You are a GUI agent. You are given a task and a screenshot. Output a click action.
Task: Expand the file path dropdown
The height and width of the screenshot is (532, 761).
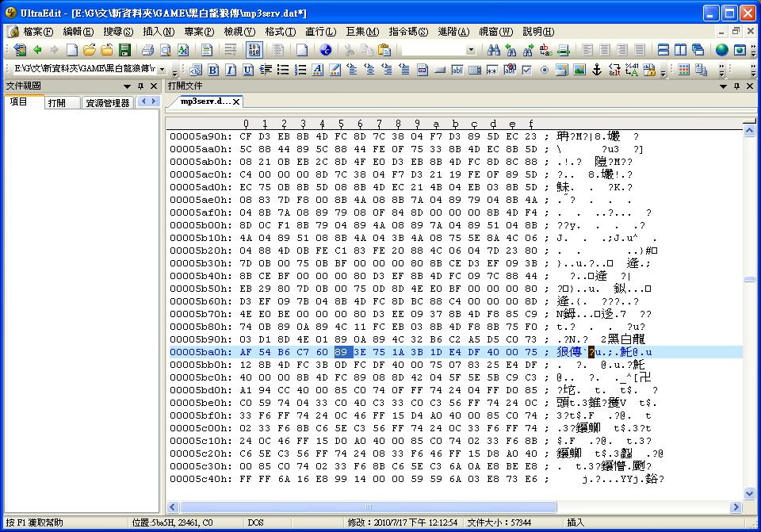[x=163, y=70]
